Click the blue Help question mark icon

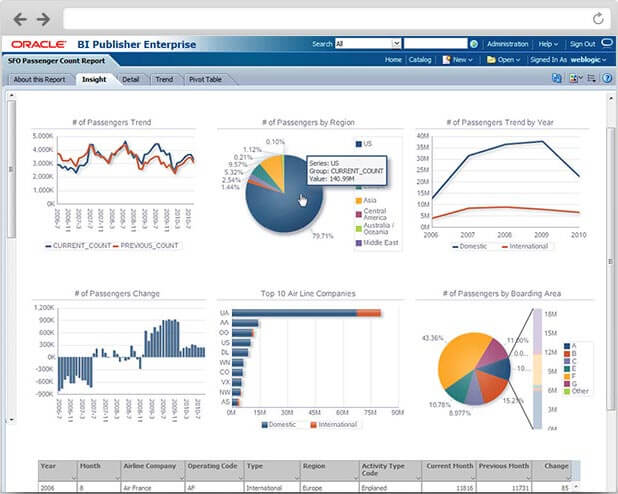click(607, 78)
